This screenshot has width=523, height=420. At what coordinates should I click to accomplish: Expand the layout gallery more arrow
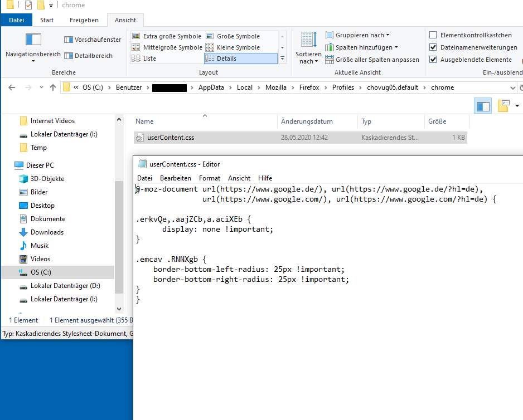(x=282, y=58)
